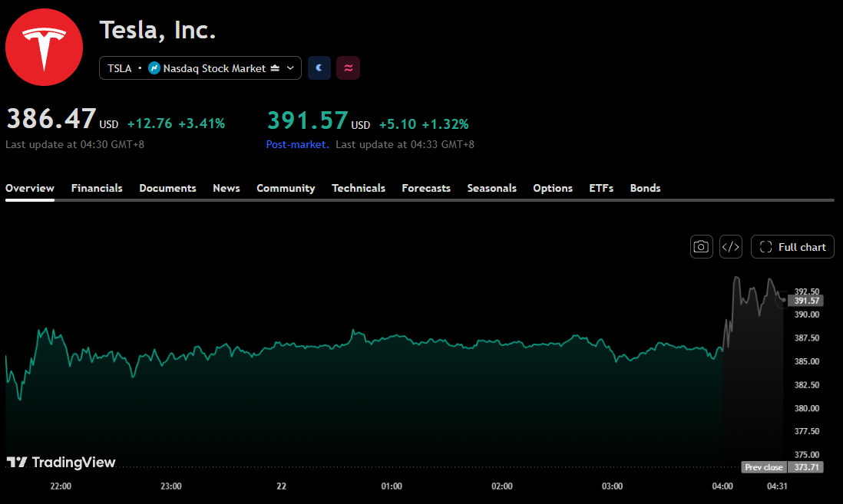
Task: Click the 392.50 price axis label
Action: click(x=807, y=292)
